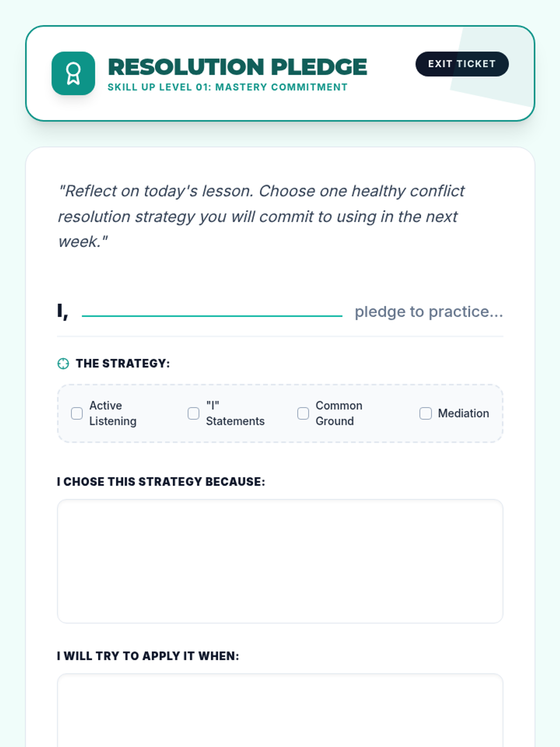This screenshot has width=560, height=747.
Task: Click the Resolution Pledge heading
Action: coord(237,66)
